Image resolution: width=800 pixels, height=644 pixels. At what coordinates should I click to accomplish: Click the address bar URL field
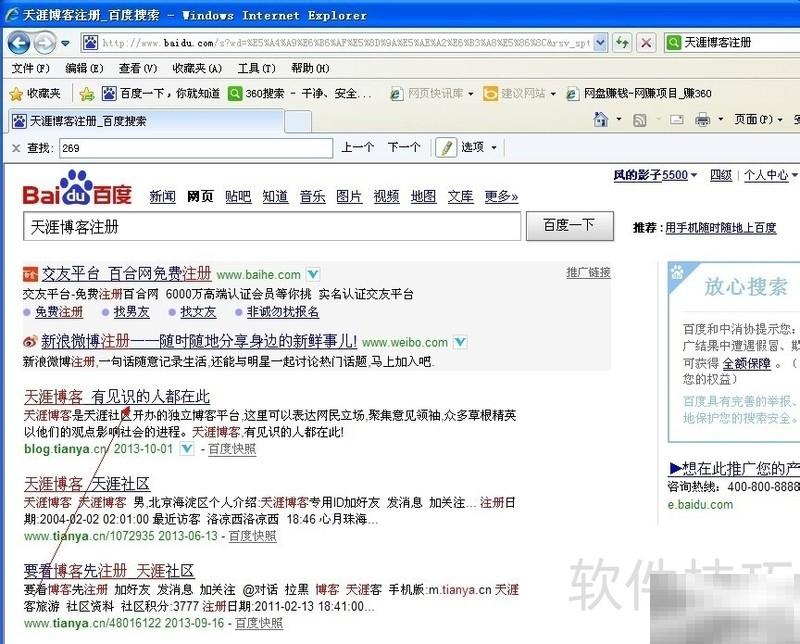pyautogui.click(x=345, y=43)
